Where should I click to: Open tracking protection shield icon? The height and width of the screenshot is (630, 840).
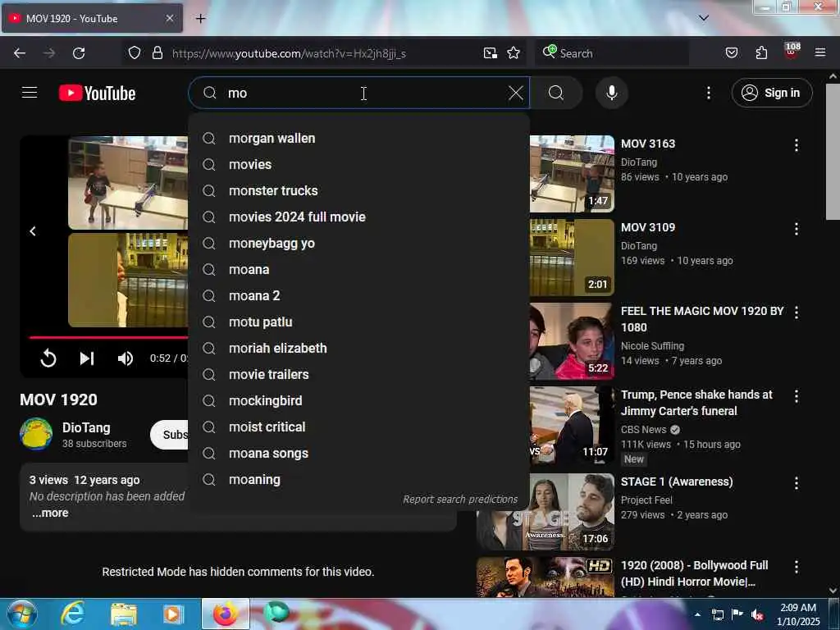(135, 53)
